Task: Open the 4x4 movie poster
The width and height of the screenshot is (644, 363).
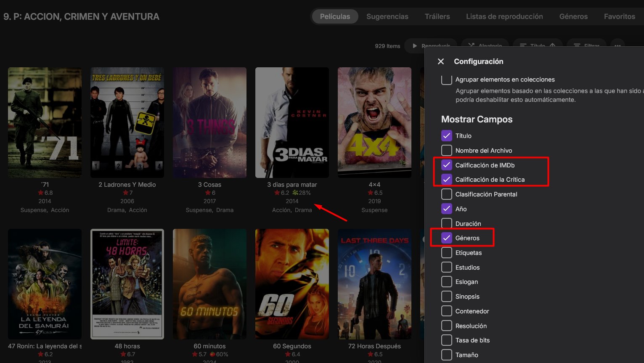Action: coord(374,122)
